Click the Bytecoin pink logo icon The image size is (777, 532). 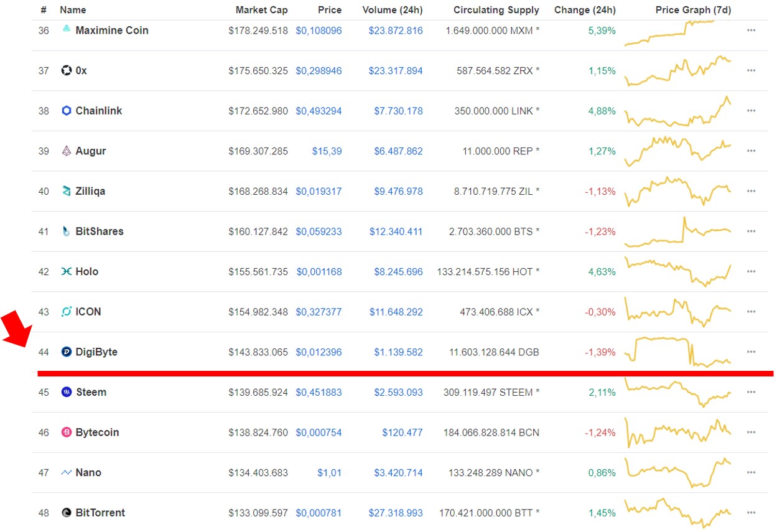tap(67, 432)
